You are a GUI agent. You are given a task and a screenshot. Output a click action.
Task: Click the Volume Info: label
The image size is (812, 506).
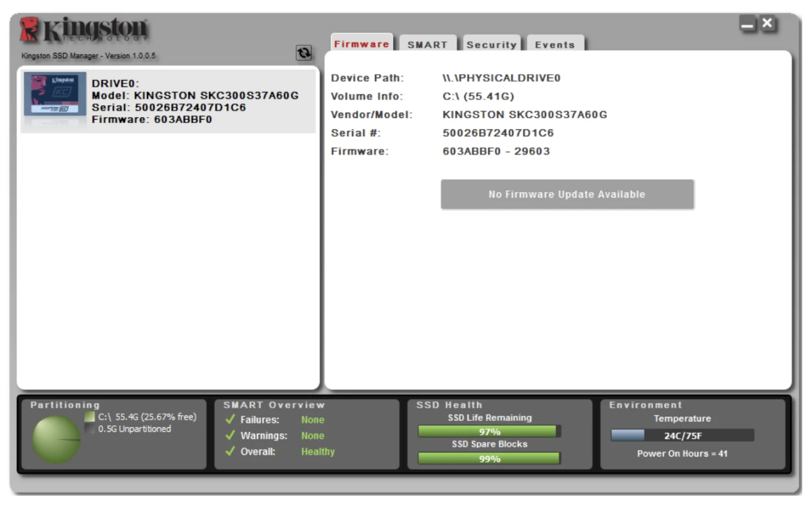pos(367,97)
